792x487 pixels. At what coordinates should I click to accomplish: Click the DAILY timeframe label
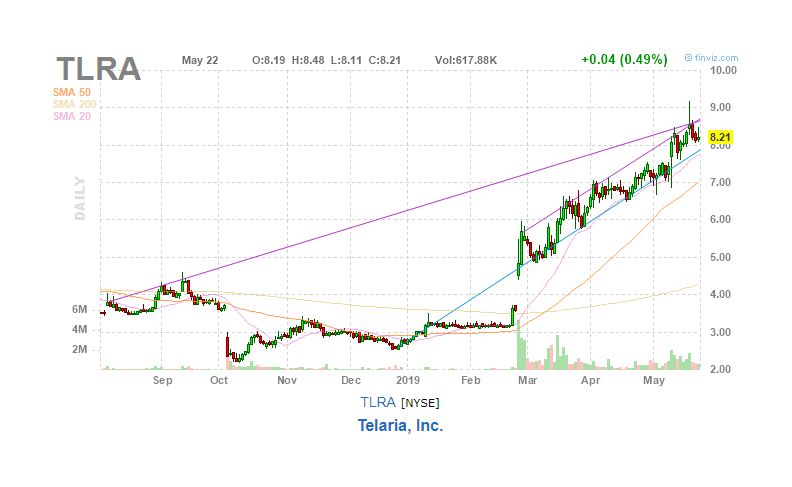click(x=80, y=198)
